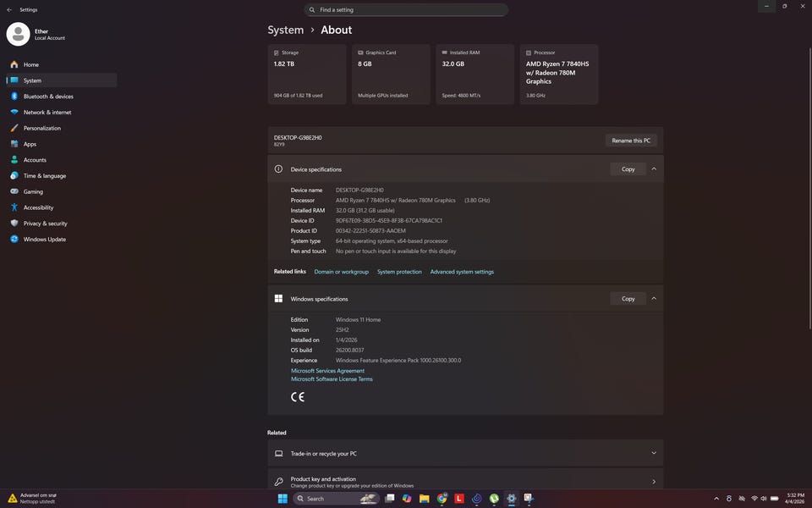Screen dimensions: 812x508
Task: Click the Windows 11 Home edition text
Action: pos(358,320)
